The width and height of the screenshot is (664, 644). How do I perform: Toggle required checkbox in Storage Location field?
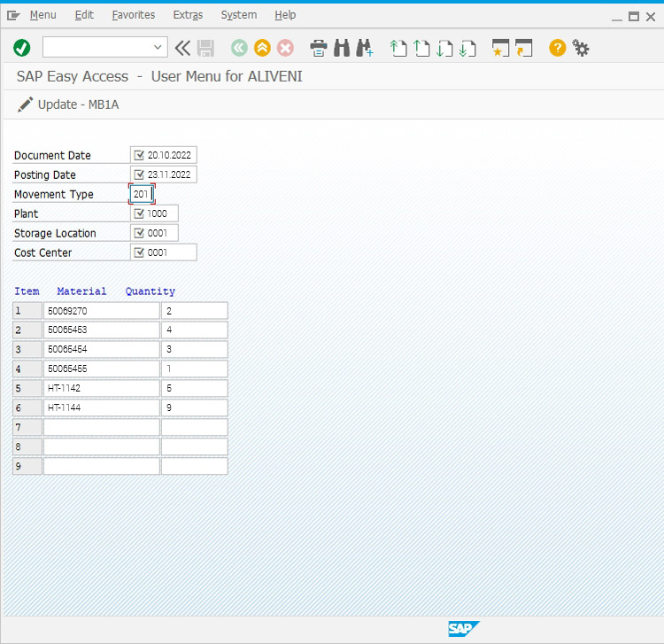[x=139, y=233]
